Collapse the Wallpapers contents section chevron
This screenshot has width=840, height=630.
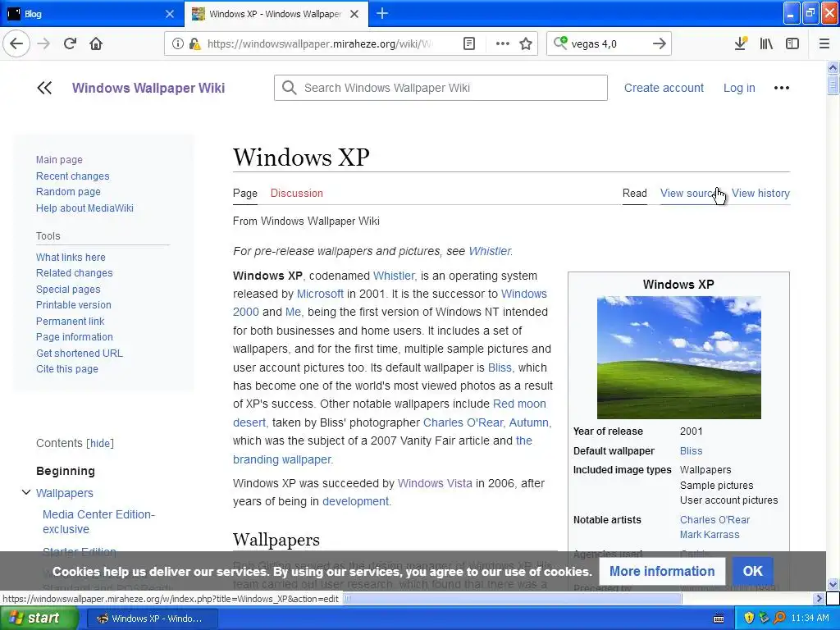tap(26, 492)
